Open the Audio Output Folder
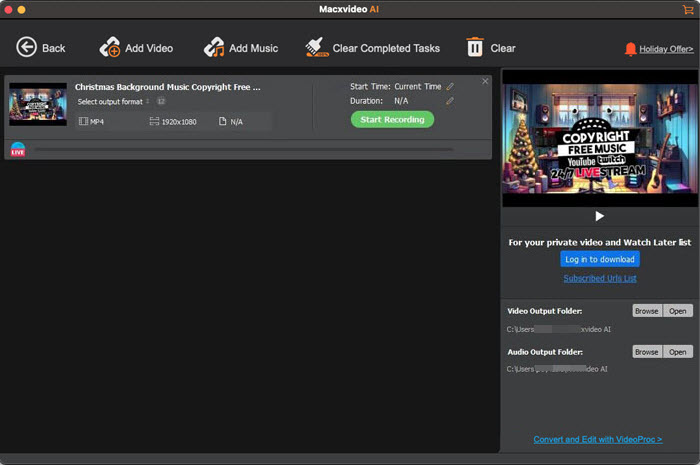The height and width of the screenshot is (465, 700). [x=678, y=352]
